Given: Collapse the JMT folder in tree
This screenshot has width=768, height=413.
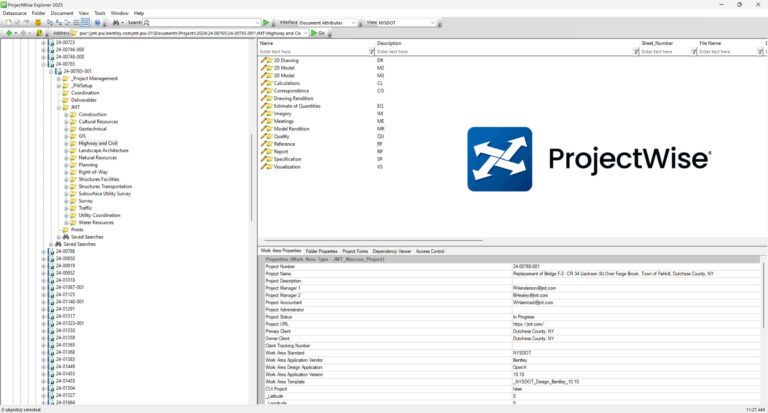Looking at the screenshot, I should (x=59, y=107).
